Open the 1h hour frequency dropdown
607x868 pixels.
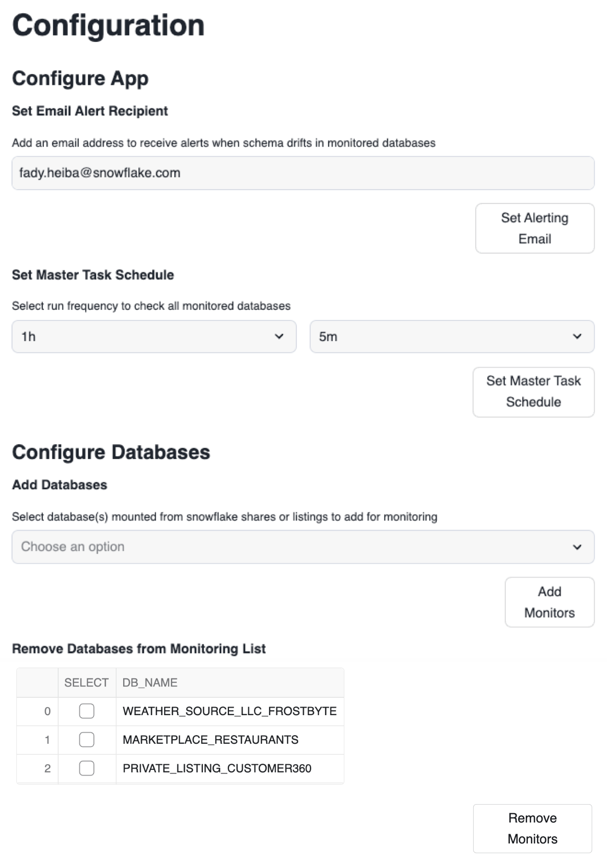tap(153, 336)
